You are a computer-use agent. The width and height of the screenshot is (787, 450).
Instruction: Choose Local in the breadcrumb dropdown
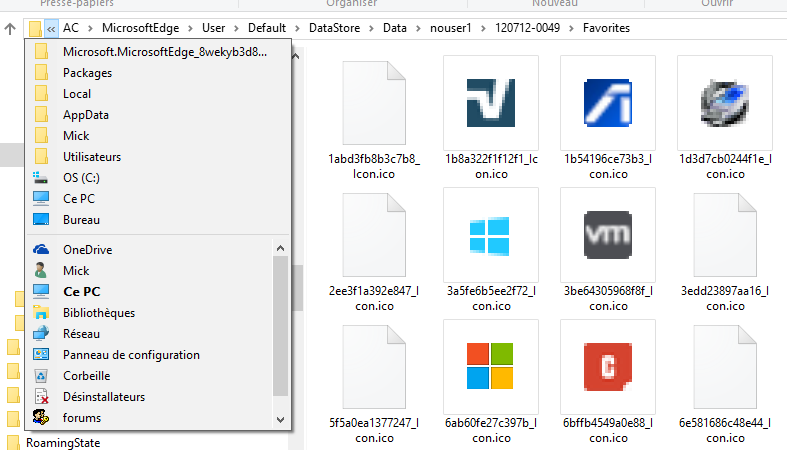pyautogui.click(x=158, y=94)
